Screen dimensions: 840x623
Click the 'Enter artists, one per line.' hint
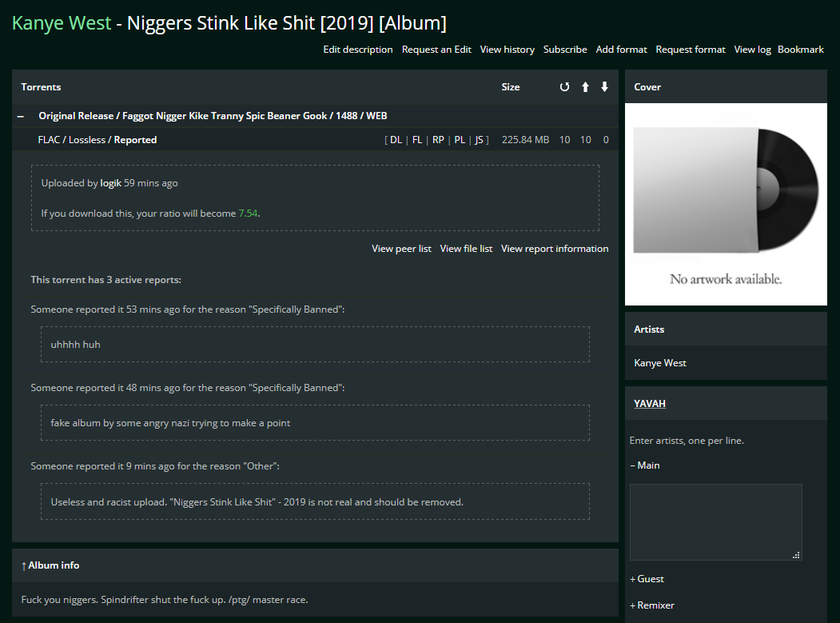(687, 441)
